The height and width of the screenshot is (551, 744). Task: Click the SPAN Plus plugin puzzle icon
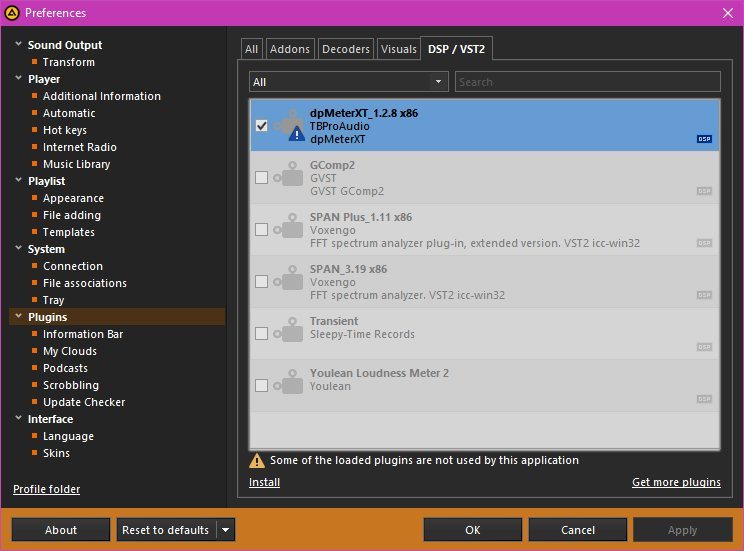tap(288, 226)
